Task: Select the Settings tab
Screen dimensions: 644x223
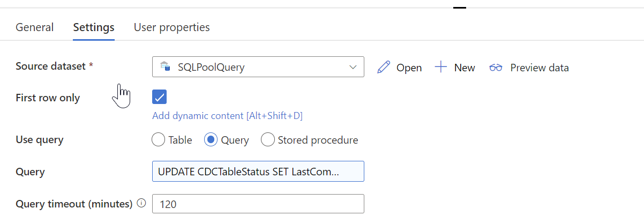Action: 94,27
